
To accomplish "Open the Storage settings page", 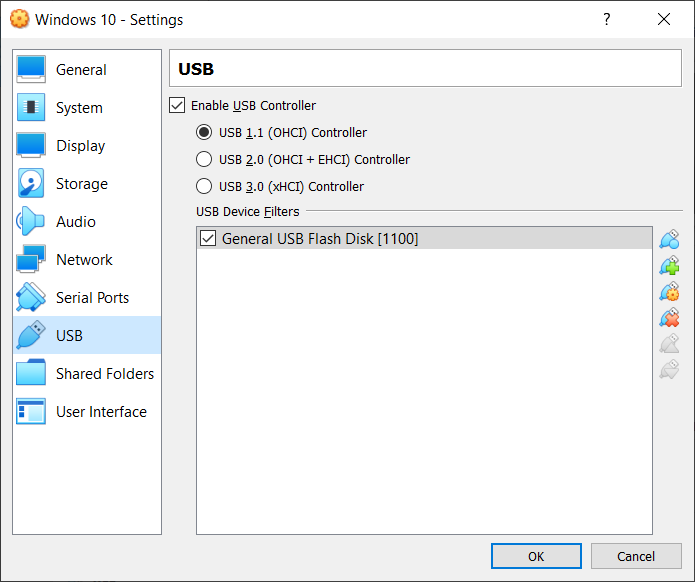I will pos(87,184).
